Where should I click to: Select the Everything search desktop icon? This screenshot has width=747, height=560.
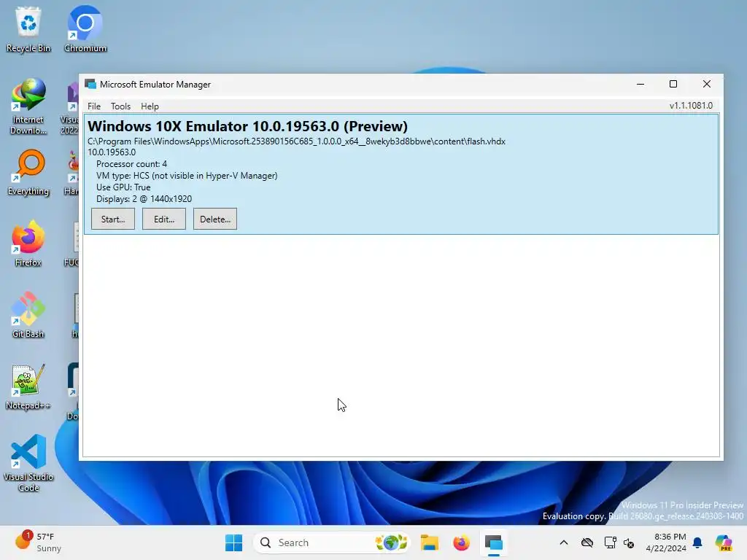pos(28,173)
